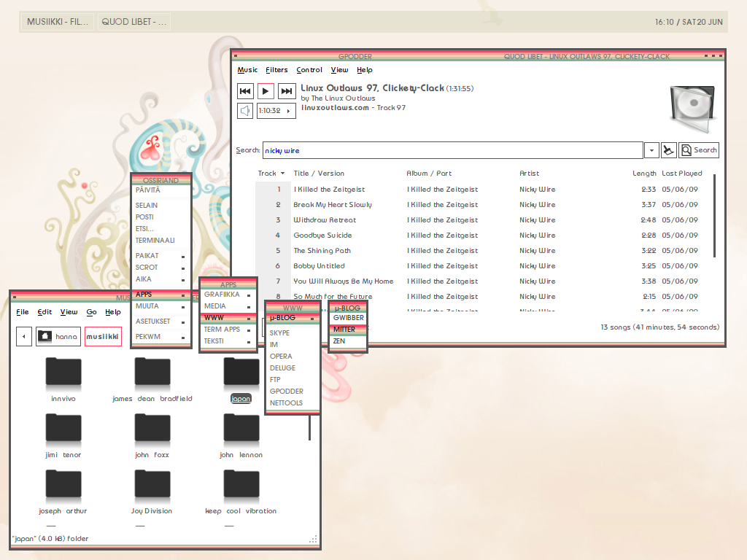Screen dimensions: 747x560
Task: Open the volume speaker control
Action: coord(245,111)
